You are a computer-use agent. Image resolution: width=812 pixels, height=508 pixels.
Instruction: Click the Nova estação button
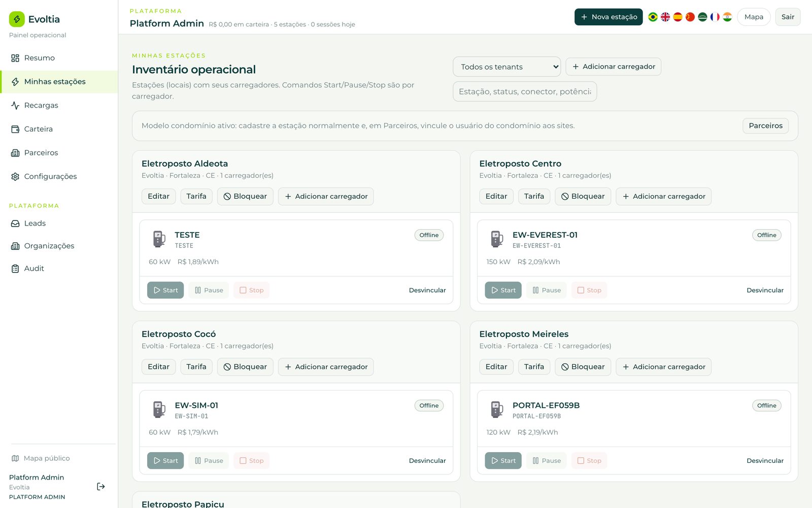pyautogui.click(x=608, y=17)
